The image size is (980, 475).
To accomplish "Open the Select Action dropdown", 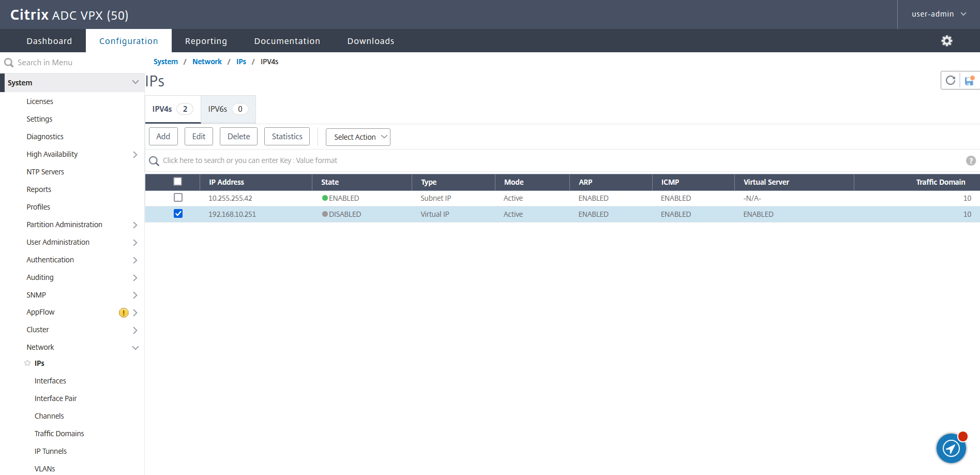I will pyautogui.click(x=357, y=137).
